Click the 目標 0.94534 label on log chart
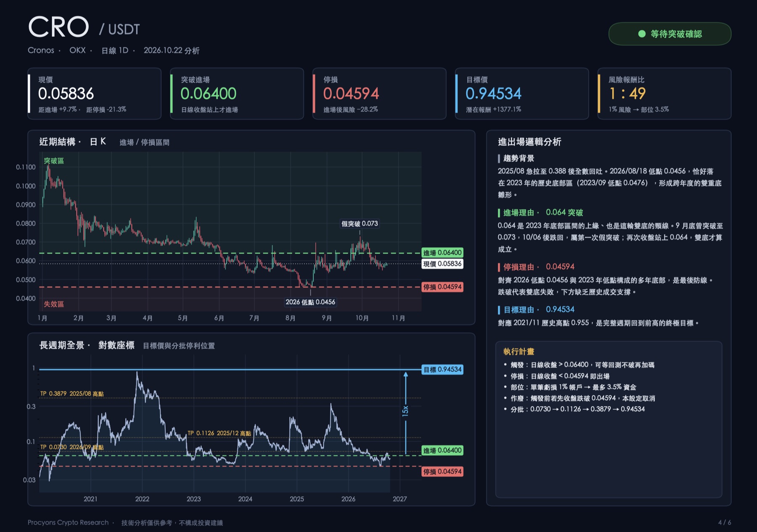 [442, 370]
